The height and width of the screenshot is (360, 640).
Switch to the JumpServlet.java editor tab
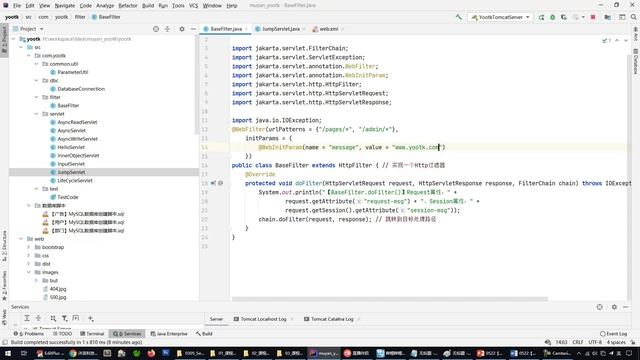tap(280, 29)
